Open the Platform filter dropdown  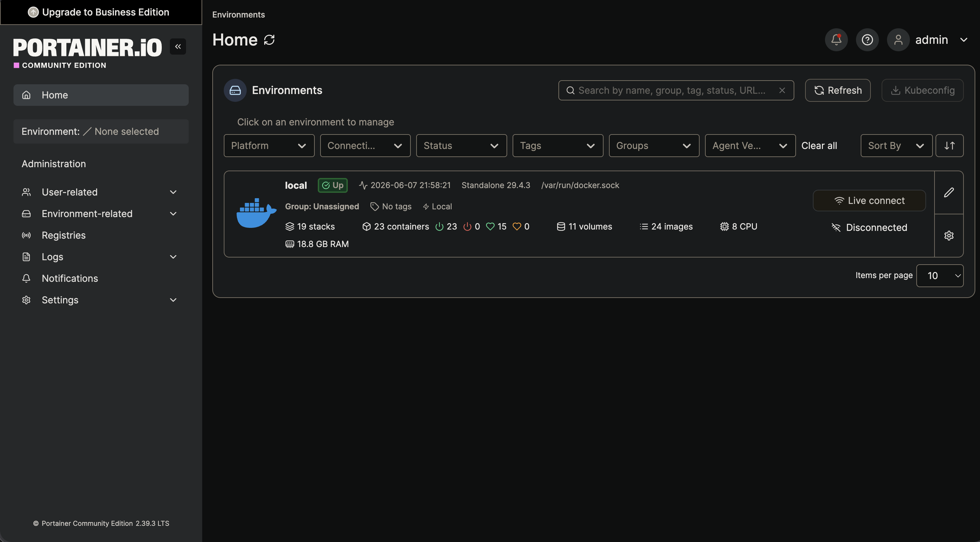pyautogui.click(x=269, y=145)
